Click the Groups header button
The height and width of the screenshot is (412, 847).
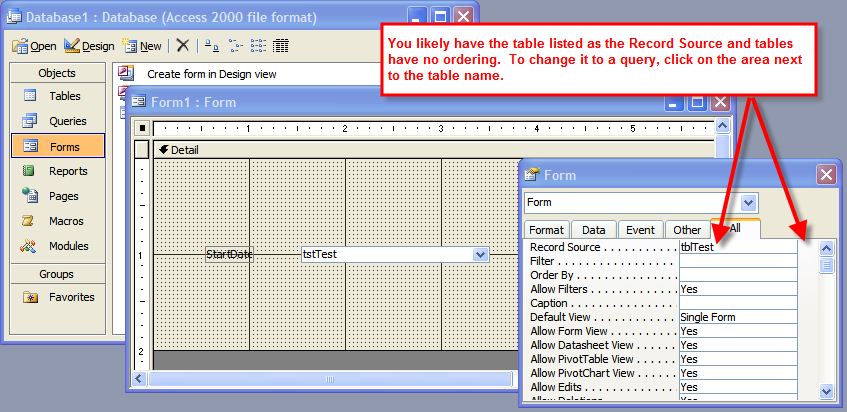pyautogui.click(x=57, y=274)
